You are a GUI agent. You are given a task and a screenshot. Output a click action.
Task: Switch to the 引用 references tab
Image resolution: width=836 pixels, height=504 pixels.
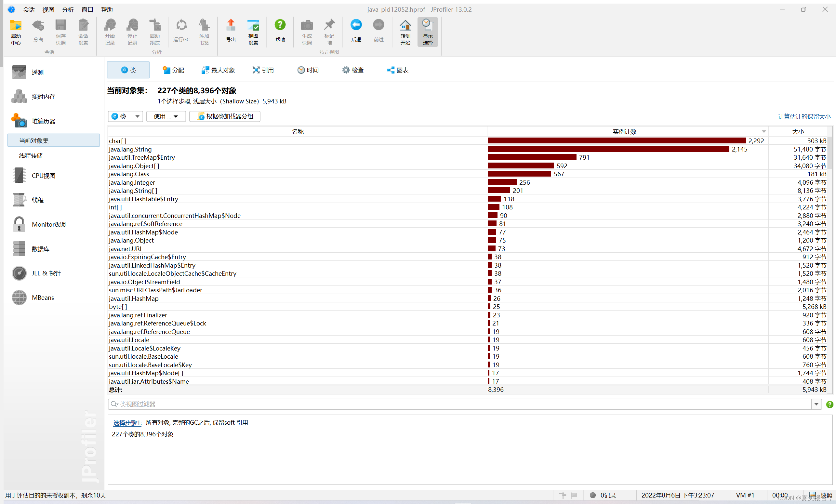pos(263,70)
